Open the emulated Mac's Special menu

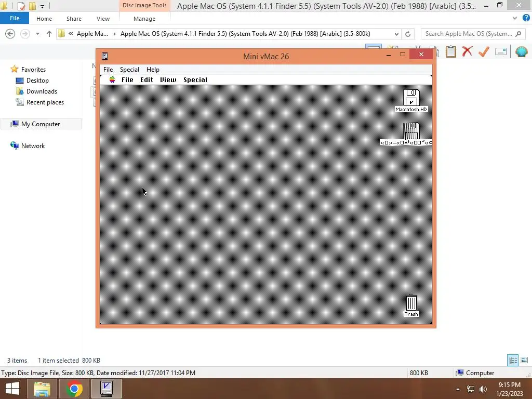point(195,79)
